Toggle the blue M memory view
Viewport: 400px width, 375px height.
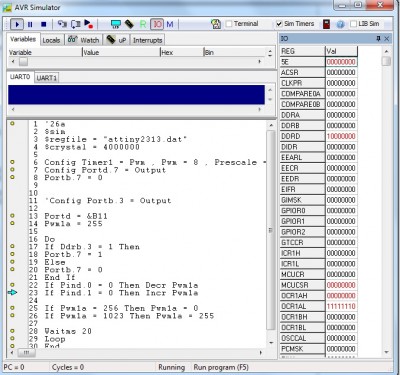[170, 24]
